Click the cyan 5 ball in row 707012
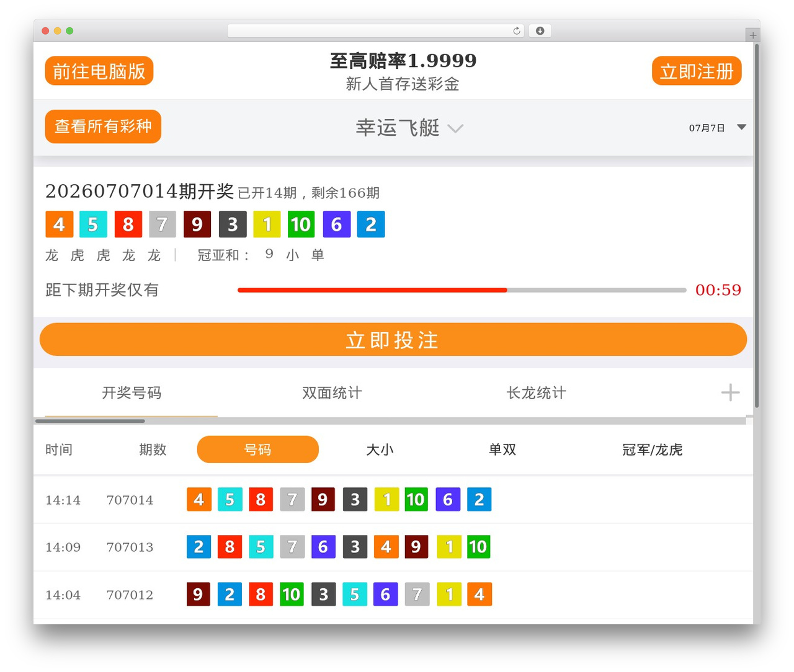This screenshot has width=794, height=672. pos(355,595)
